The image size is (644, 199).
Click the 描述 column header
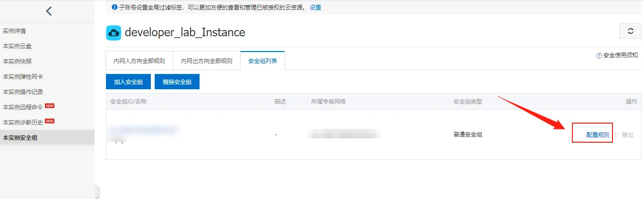click(280, 102)
